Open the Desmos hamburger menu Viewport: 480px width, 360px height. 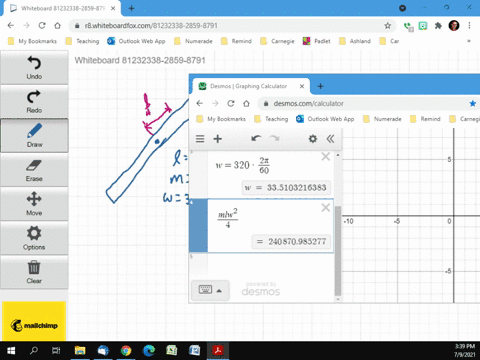click(x=200, y=139)
